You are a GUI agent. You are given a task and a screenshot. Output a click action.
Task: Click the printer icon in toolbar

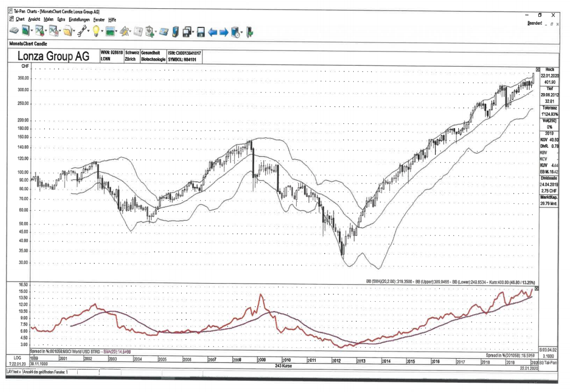tap(15, 31)
